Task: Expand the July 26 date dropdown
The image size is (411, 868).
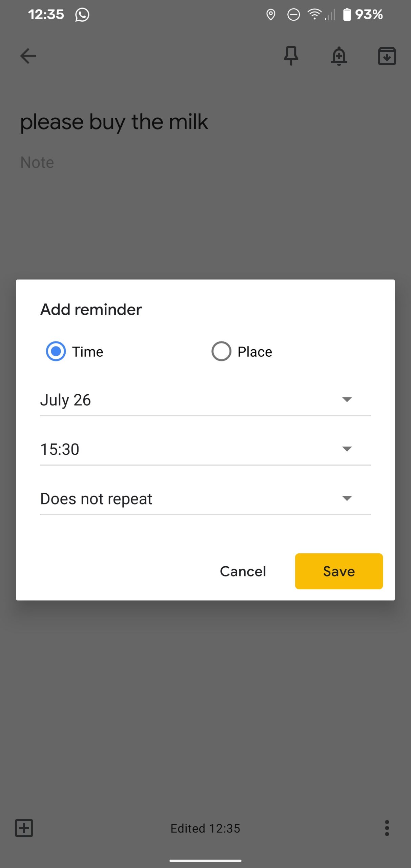Action: click(205, 400)
